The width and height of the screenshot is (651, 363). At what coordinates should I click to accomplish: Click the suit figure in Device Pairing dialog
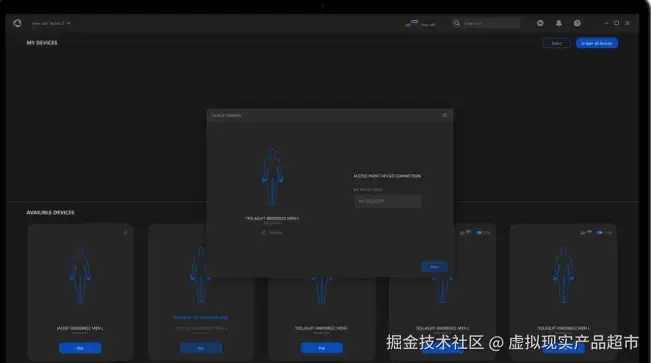pos(272,177)
